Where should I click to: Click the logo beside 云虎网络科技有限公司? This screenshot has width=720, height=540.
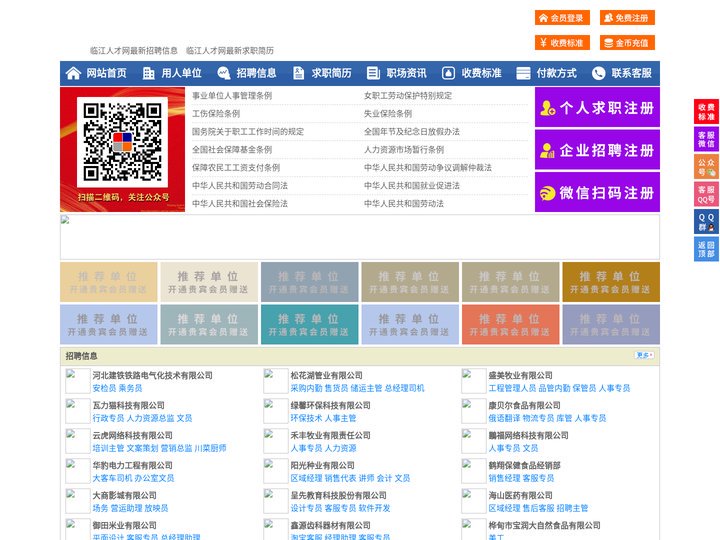(77, 441)
